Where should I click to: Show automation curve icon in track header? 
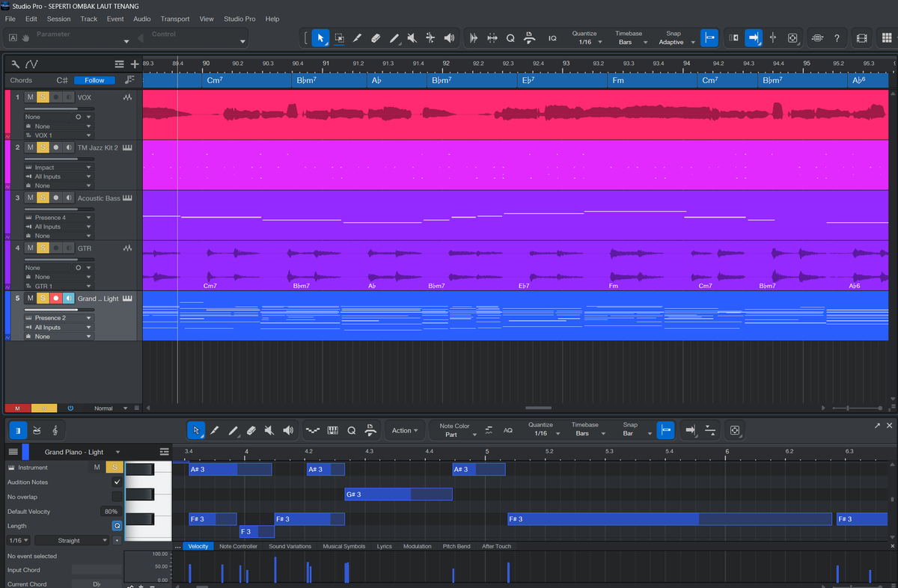click(31, 64)
